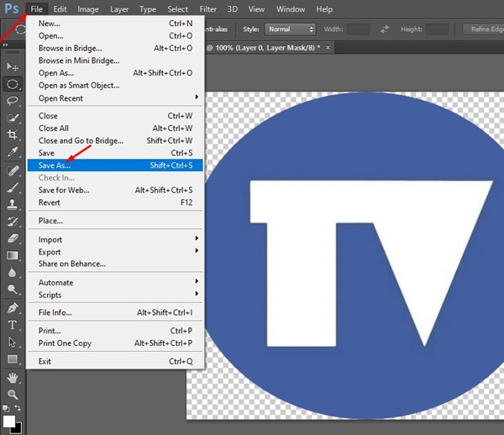Swap width and height values

coord(385,29)
